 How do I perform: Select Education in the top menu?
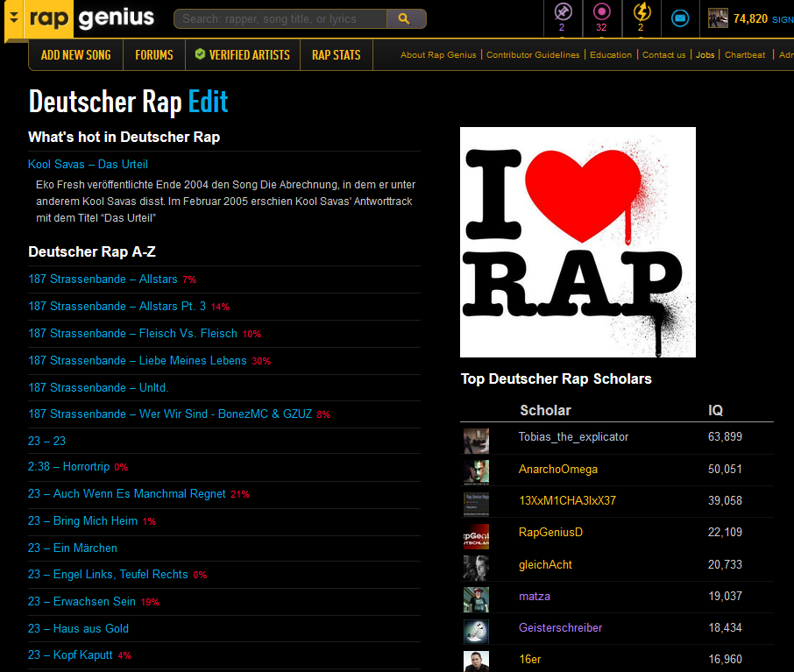click(x=611, y=54)
